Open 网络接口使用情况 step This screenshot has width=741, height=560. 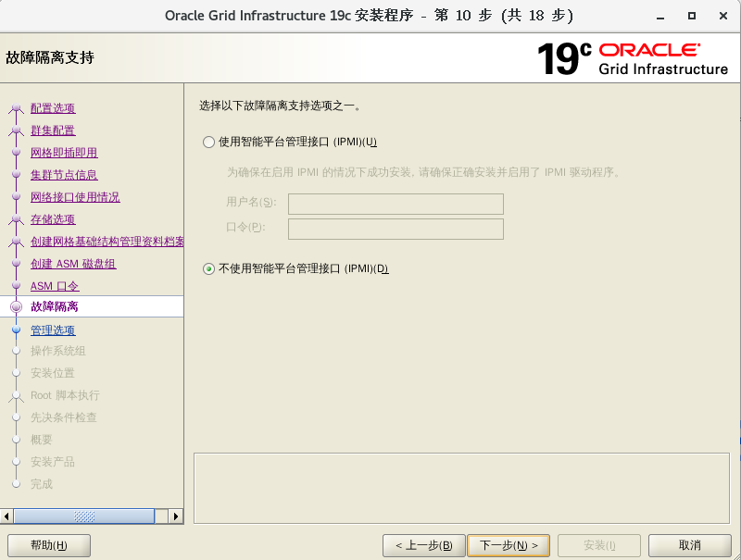(x=75, y=197)
